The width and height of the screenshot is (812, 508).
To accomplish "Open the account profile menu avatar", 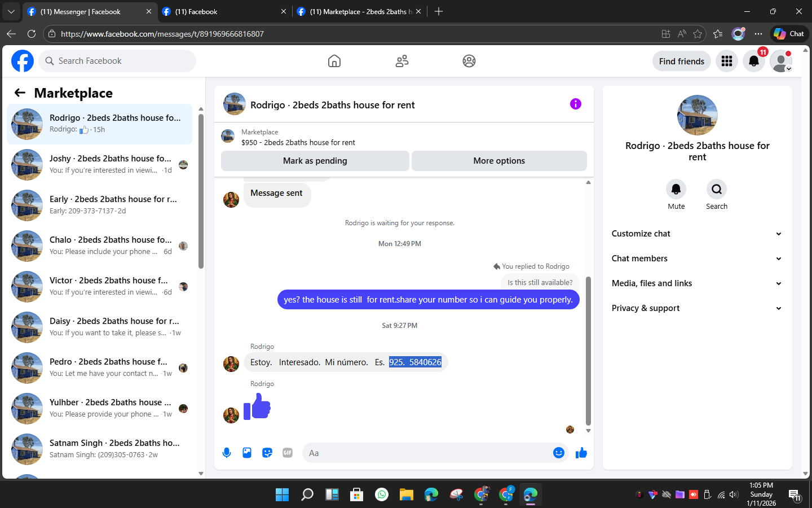I will coord(781,61).
